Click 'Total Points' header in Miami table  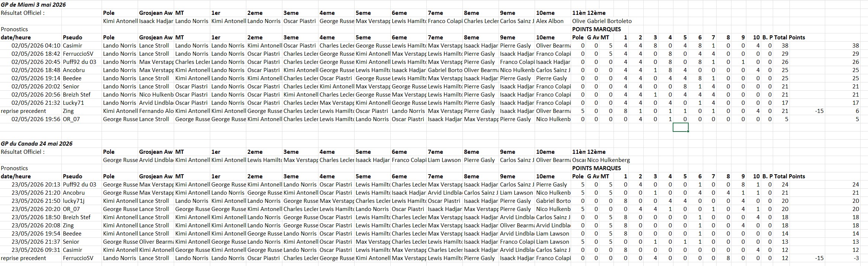click(789, 38)
